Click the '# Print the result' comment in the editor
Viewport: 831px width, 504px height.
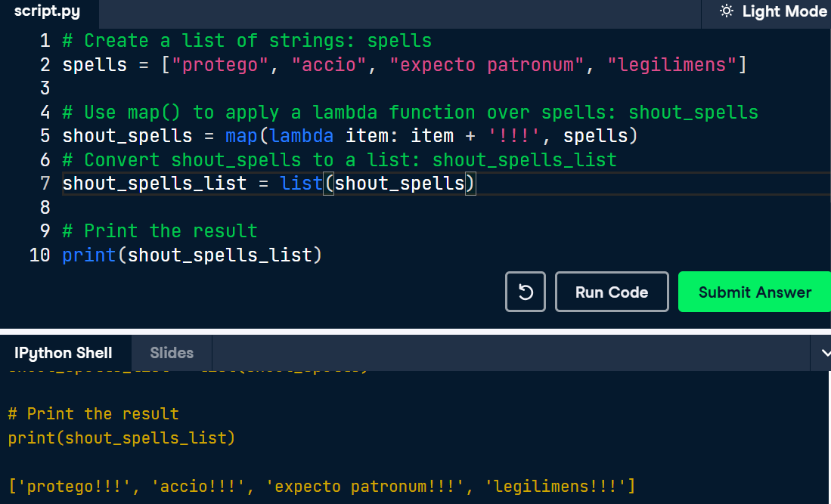coord(160,231)
